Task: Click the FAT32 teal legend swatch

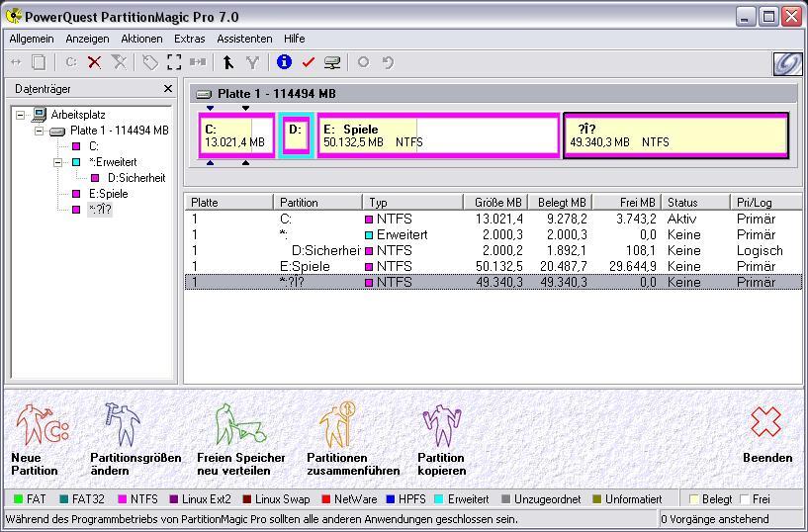Action: (x=64, y=499)
